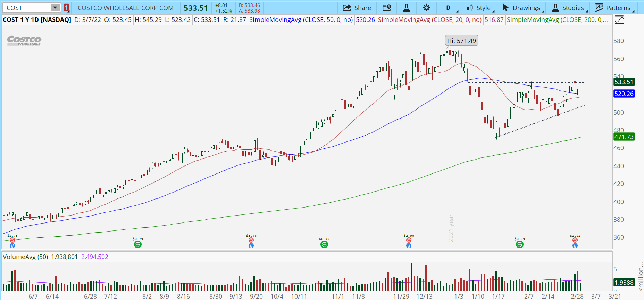Click the blue lightbulb icon below $3.76
This screenshot has height=300, width=644.
[251, 245]
